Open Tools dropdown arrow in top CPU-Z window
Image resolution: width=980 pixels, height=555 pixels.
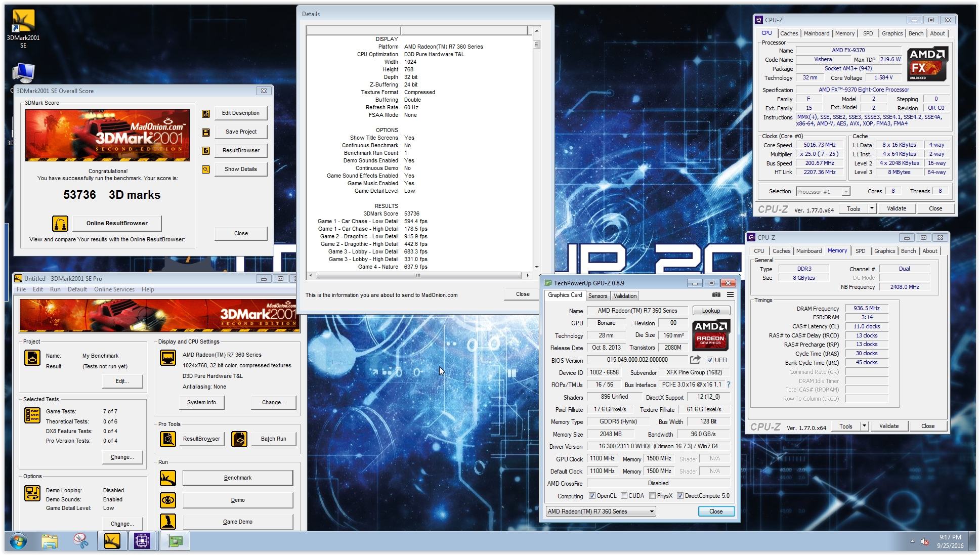(871, 208)
